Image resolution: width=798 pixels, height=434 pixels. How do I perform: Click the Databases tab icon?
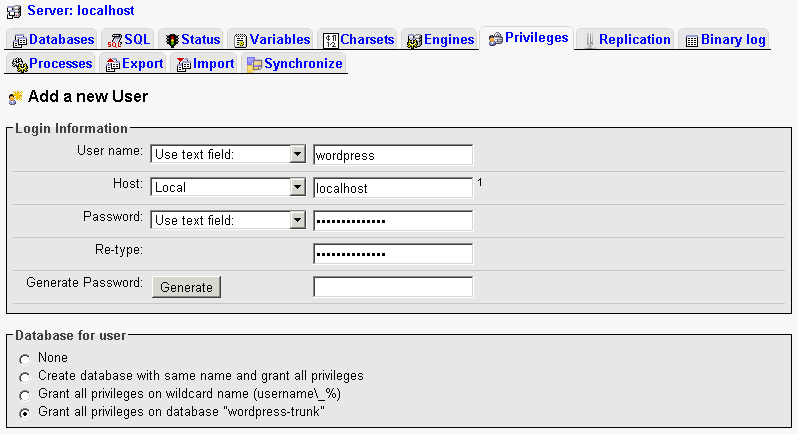20,40
